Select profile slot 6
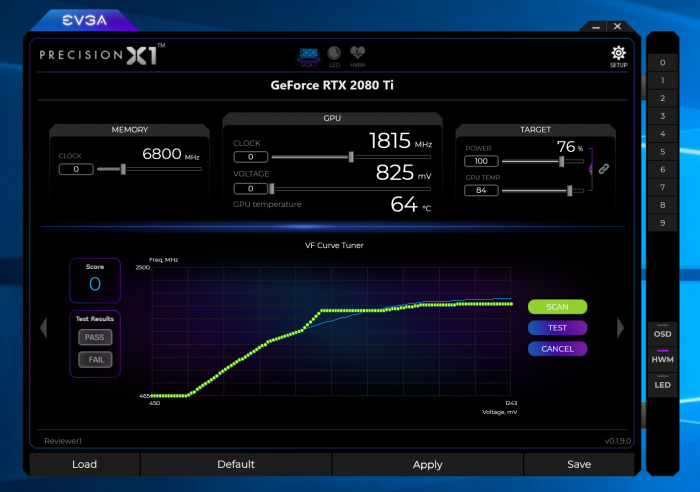The height and width of the screenshot is (492, 700). tap(662, 170)
